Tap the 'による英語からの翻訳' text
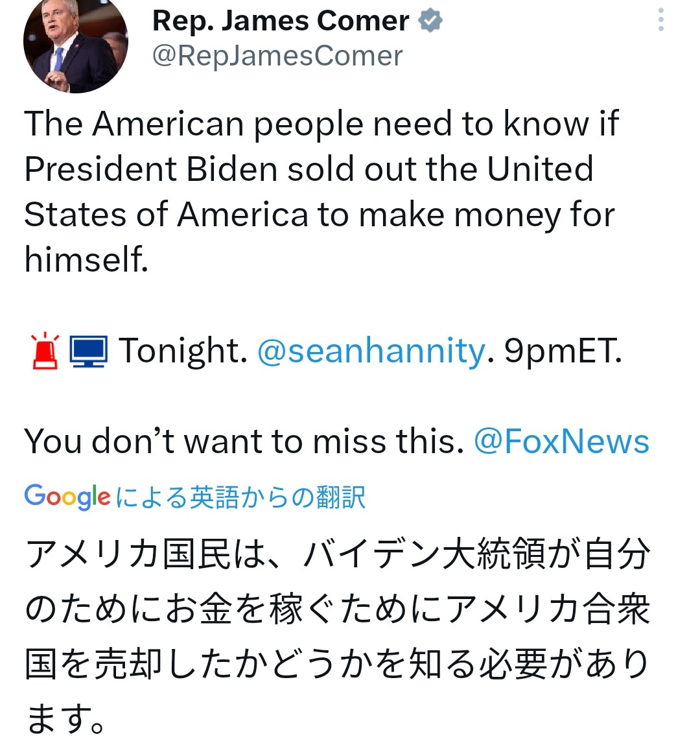The height and width of the screenshot is (754, 700). [x=241, y=497]
